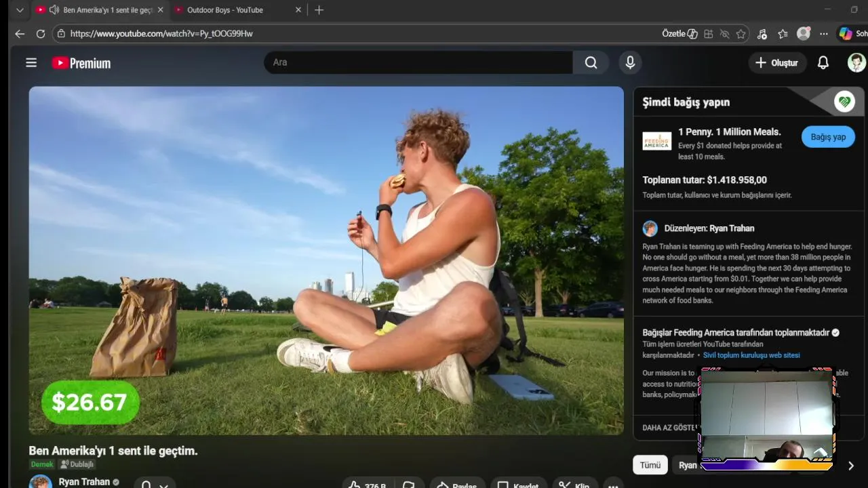Screen dimensions: 868x488
Task: Click the Bağış yap donate button
Action: (828, 137)
